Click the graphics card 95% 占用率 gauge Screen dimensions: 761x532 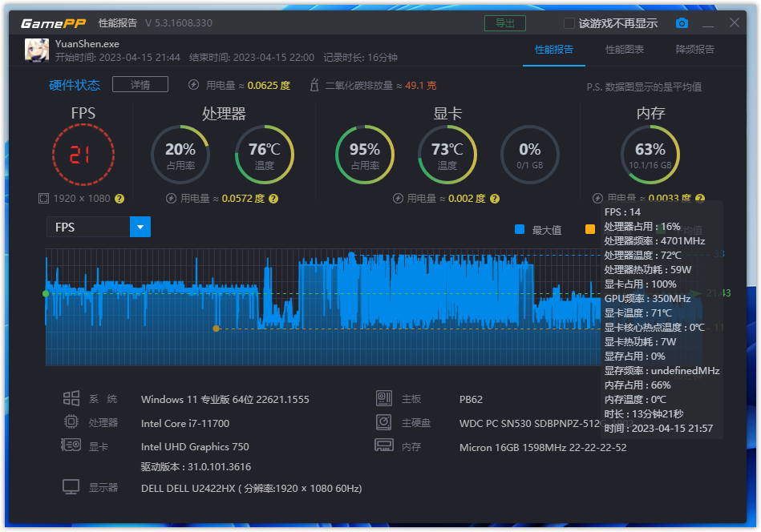coord(365,155)
